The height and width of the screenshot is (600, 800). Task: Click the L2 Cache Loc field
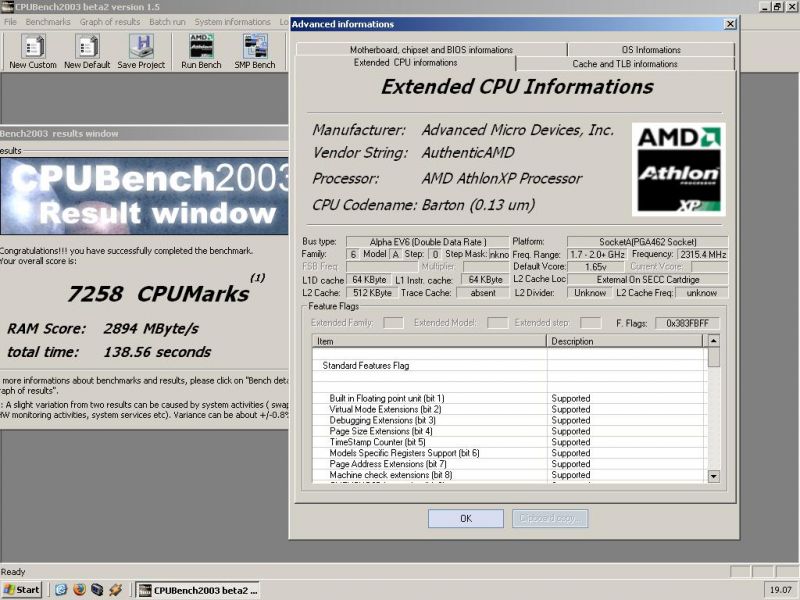[x=647, y=280]
